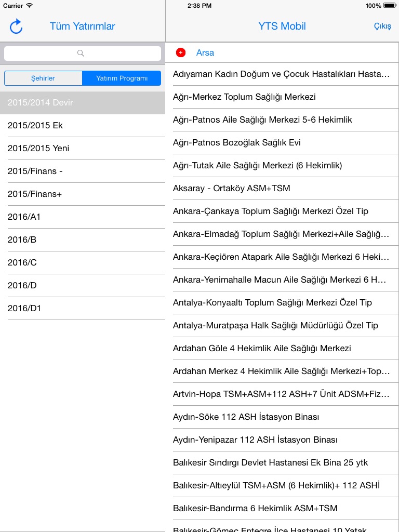
Task: Open Antalya-Muratpaşa Halk Sağlığı Müdürlüğü row
Action: pyautogui.click(x=282, y=325)
